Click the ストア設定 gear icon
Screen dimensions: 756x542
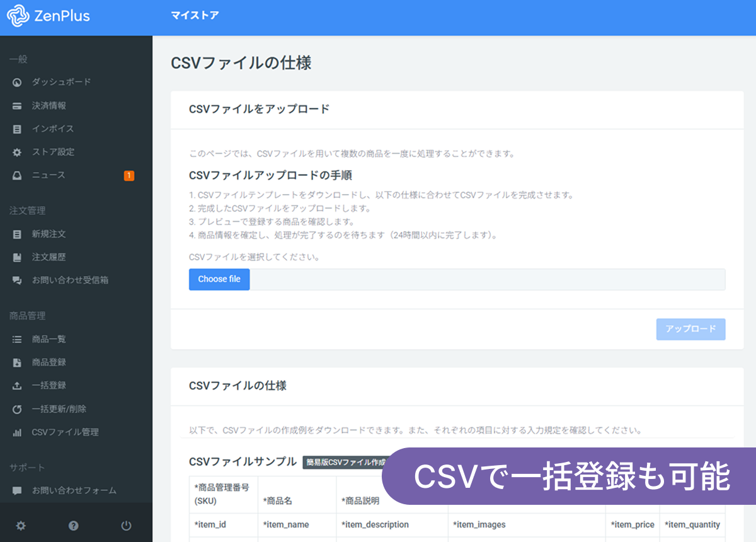pyautogui.click(x=17, y=153)
